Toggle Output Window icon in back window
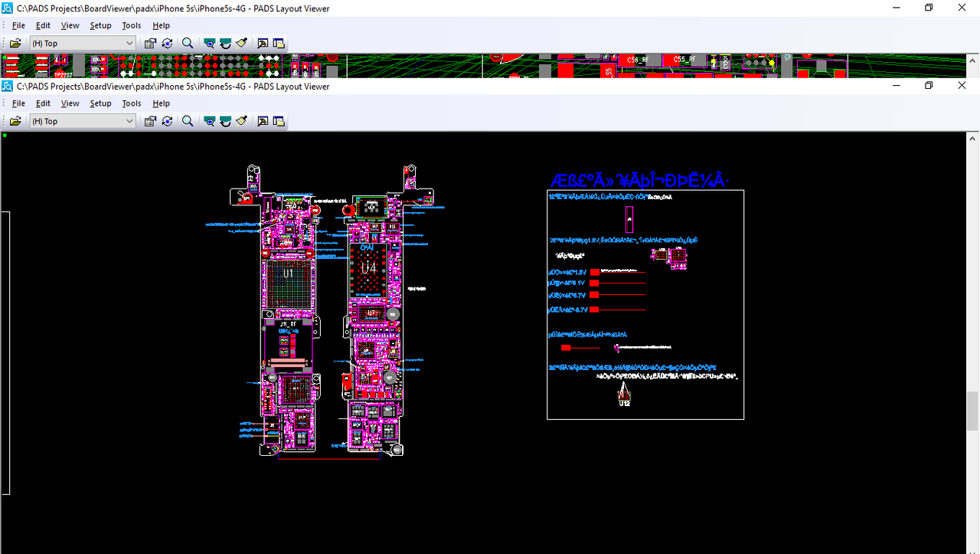Viewport: 980px width, 554px height. [x=263, y=44]
